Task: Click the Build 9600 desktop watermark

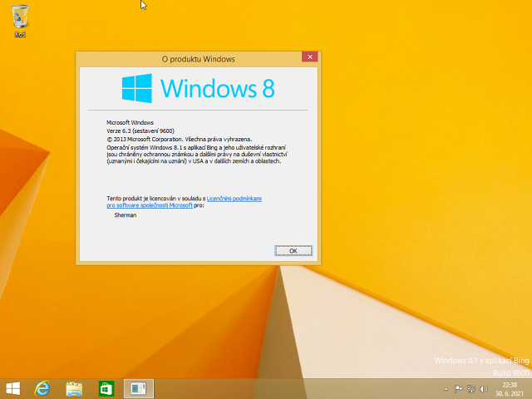Action: tap(510, 373)
